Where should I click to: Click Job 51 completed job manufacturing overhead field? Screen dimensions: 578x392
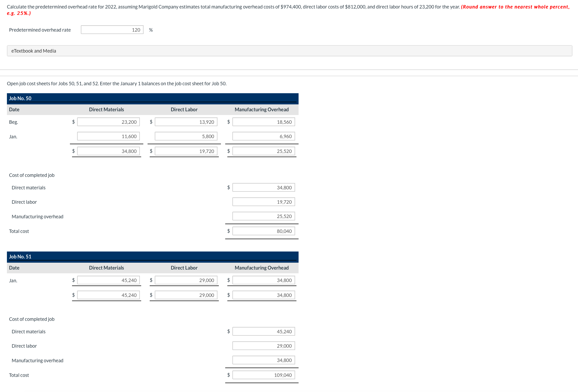click(x=263, y=360)
